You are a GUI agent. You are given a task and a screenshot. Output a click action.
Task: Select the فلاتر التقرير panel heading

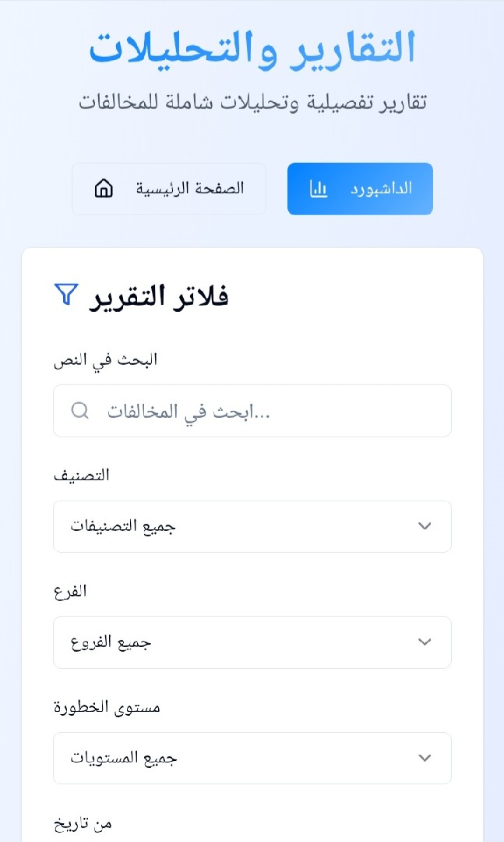pyautogui.click(x=156, y=295)
